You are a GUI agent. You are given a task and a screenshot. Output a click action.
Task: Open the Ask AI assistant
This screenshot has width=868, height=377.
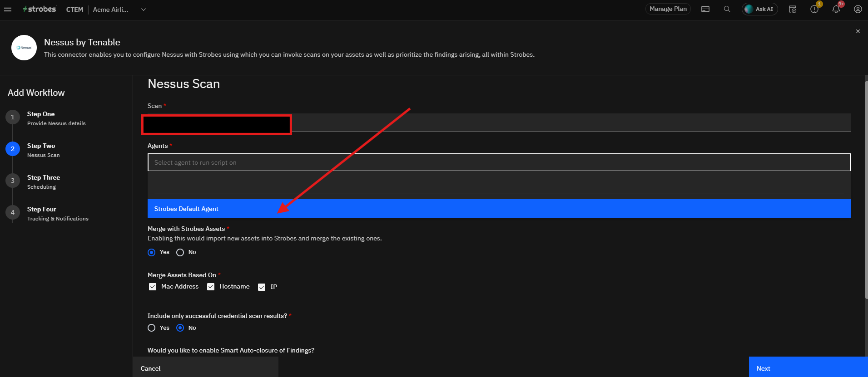coord(760,9)
